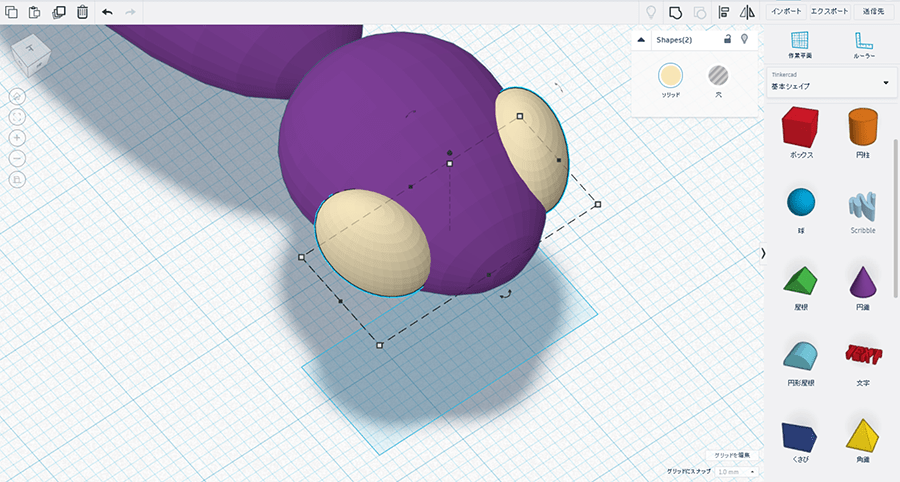Group the selected shapes
The height and width of the screenshot is (482, 900).
[676, 12]
